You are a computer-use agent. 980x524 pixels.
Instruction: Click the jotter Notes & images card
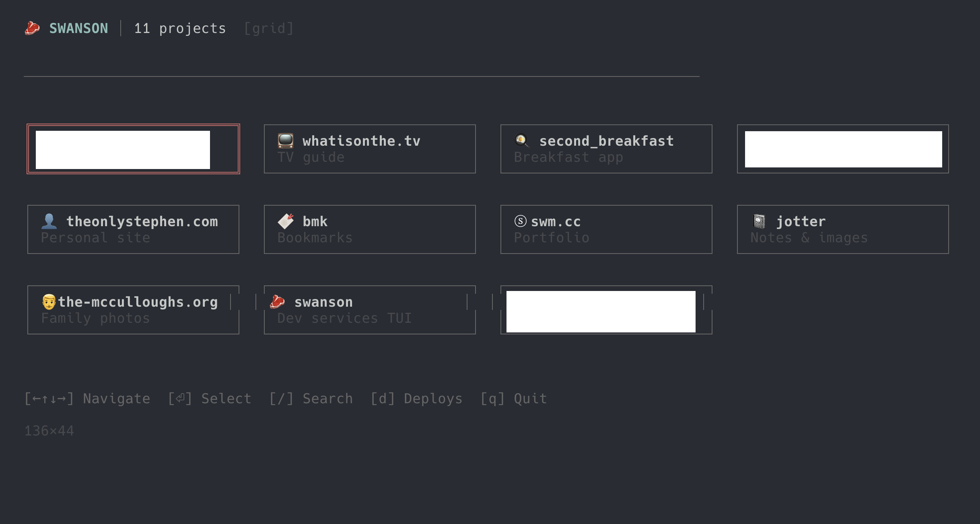point(842,229)
